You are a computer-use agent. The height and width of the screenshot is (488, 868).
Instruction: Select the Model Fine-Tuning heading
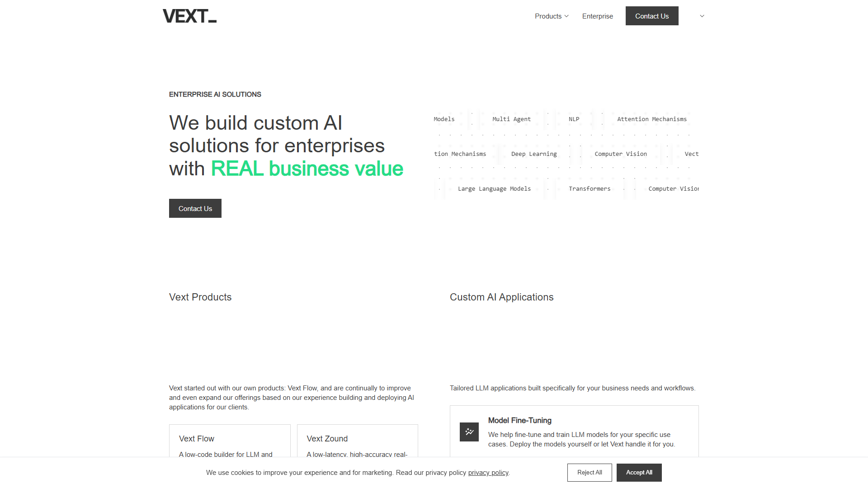click(520, 420)
